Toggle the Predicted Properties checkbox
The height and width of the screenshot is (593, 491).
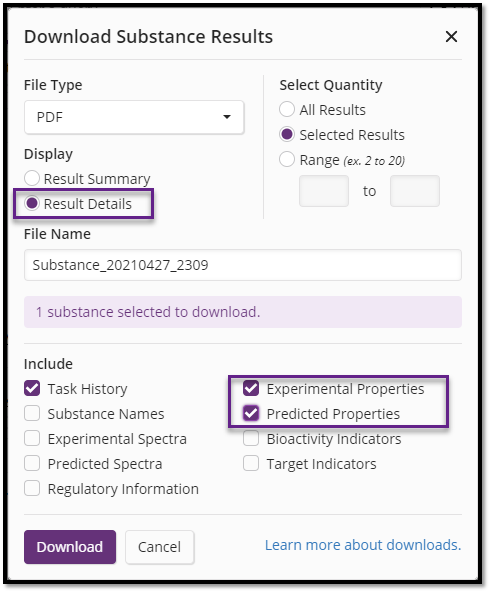(251, 413)
